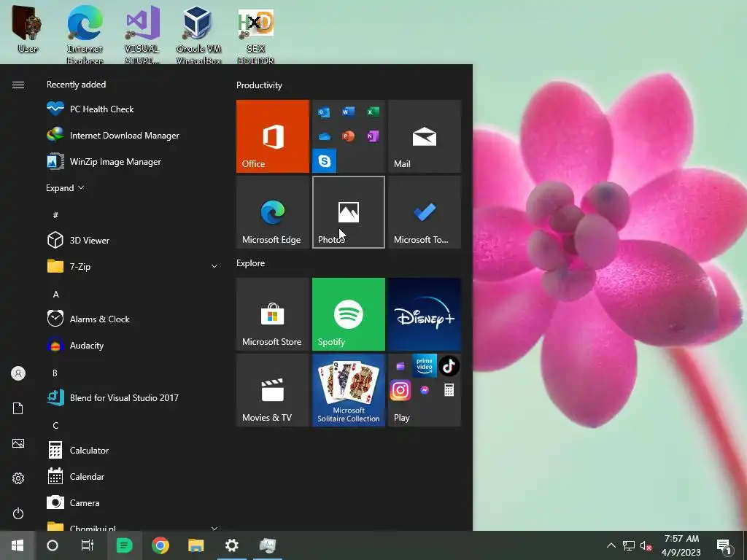
Task: Click Prime Video icon in Play tile
Action: (x=425, y=366)
